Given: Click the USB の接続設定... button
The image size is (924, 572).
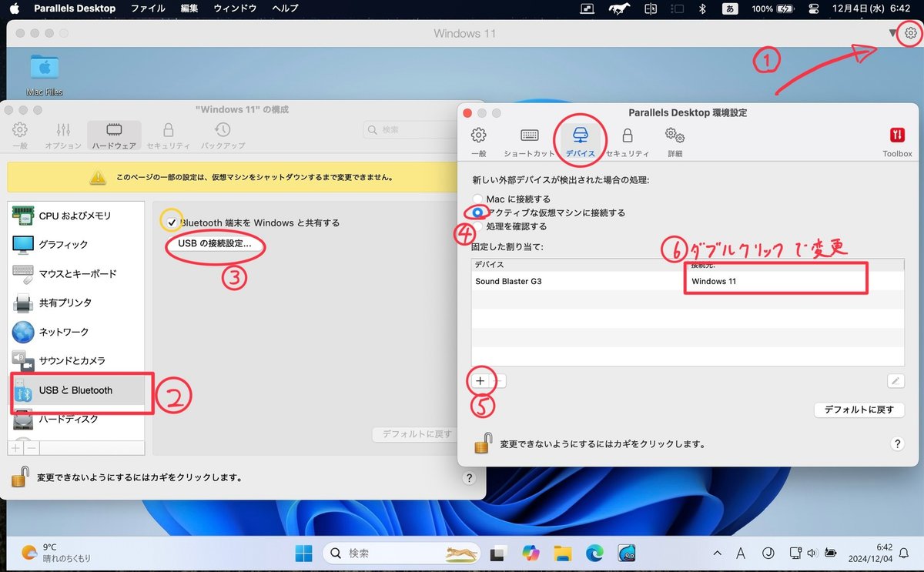Looking at the screenshot, I should [x=215, y=243].
